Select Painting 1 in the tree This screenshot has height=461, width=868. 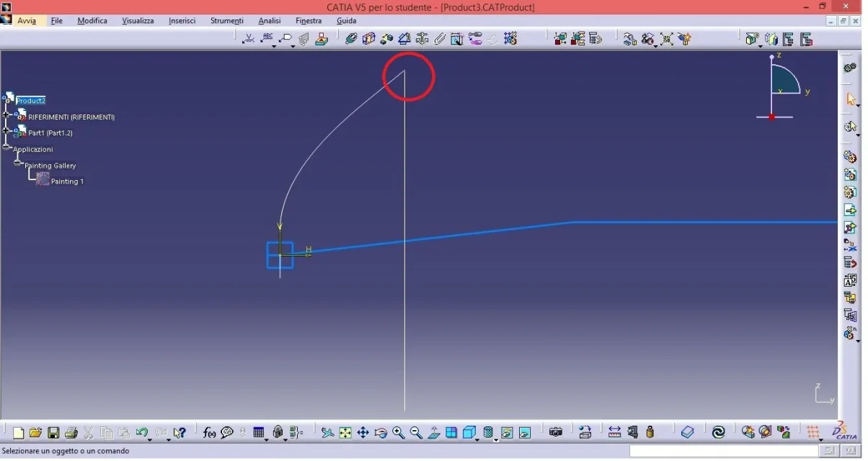click(x=67, y=182)
